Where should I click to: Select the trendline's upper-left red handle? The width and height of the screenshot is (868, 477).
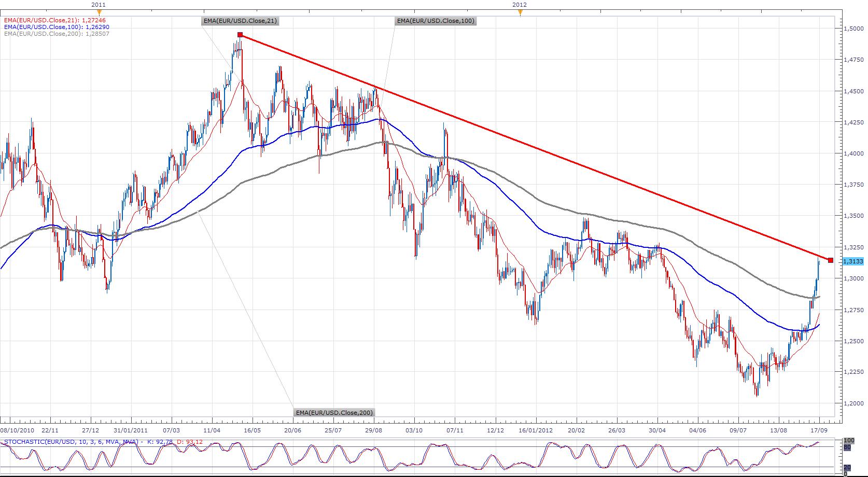tap(240, 35)
